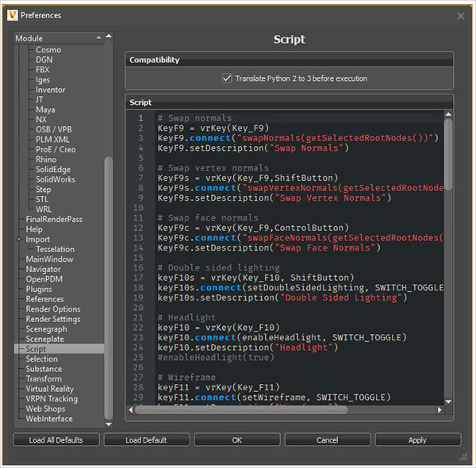Collapse the Import tree node
The image size is (476, 468).
tap(19, 240)
